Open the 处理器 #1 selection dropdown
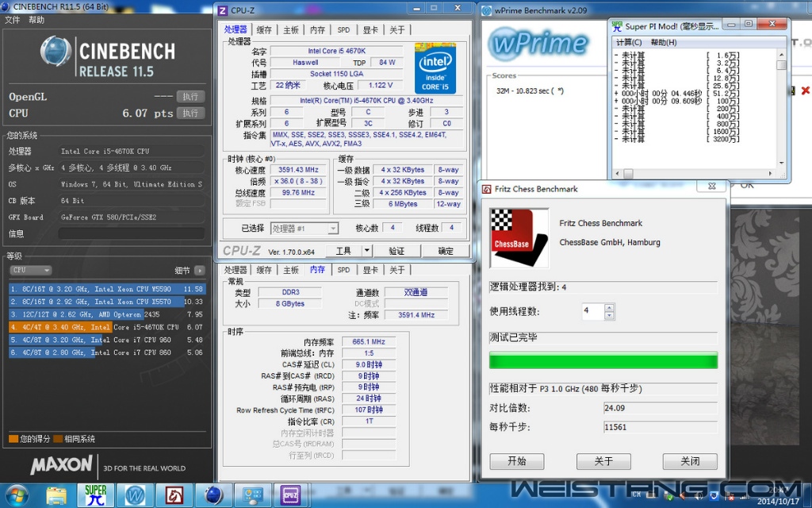The height and width of the screenshot is (508, 812). pos(304,229)
